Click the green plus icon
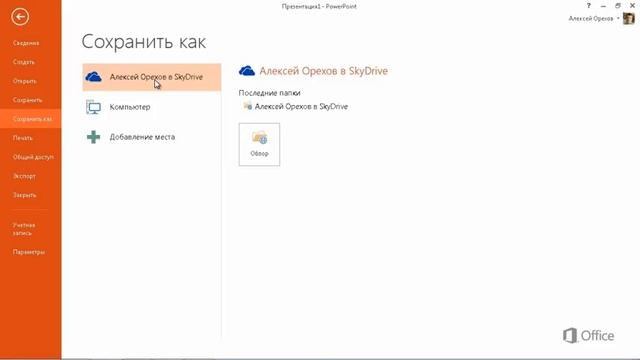640x360 pixels. (x=93, y=137)
